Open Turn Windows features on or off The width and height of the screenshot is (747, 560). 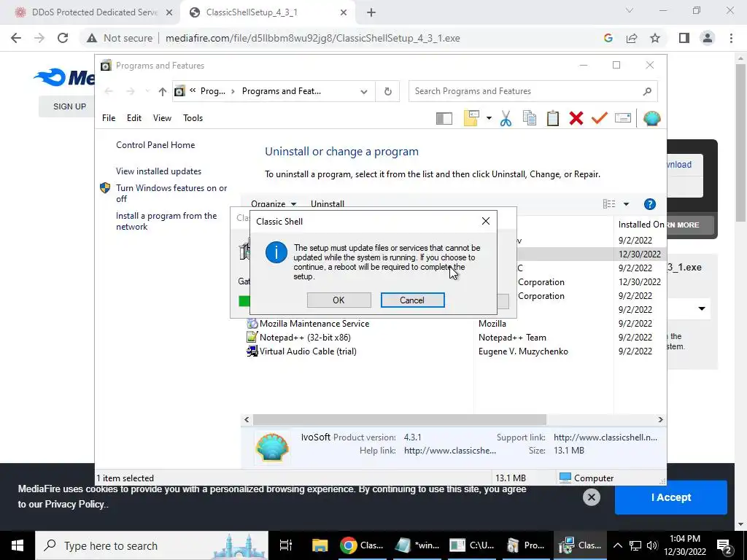tap(171, 193)
